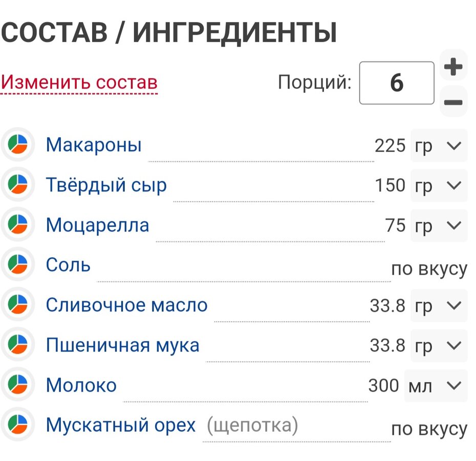Screen dimensions: 476x461
Task: Click nutrition pie icon next to Макароны
Action: [17, 144]
